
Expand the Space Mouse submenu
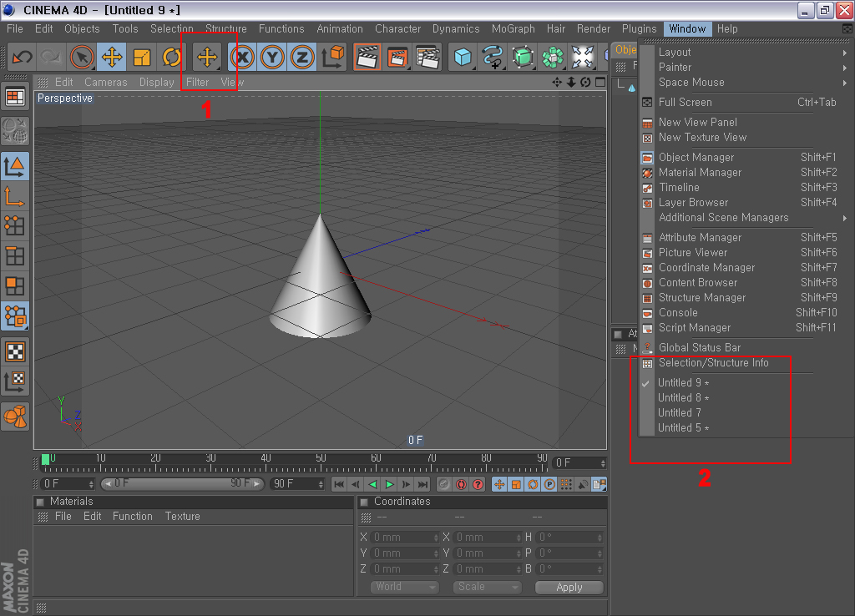click(x=746, y=83)
